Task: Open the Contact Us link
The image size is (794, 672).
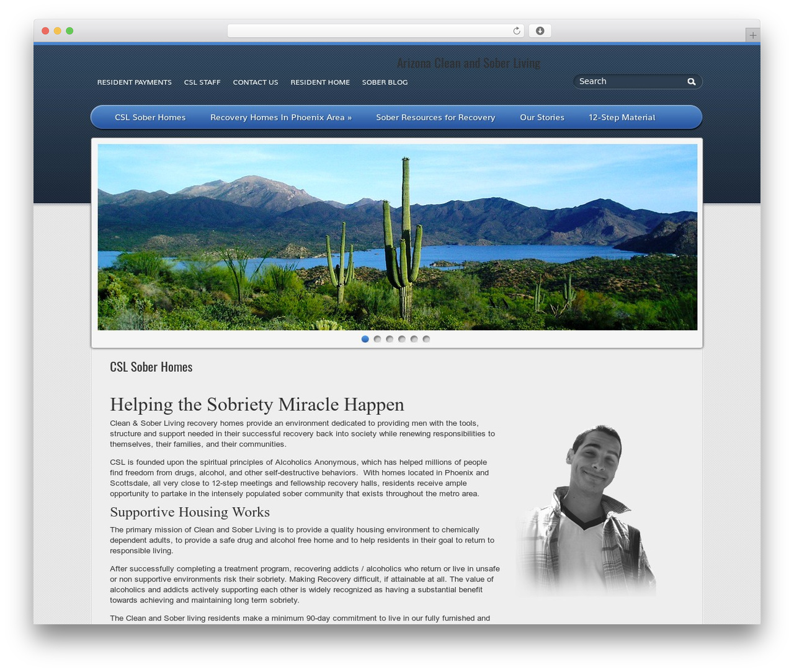Action: click(x=256, y=82)
